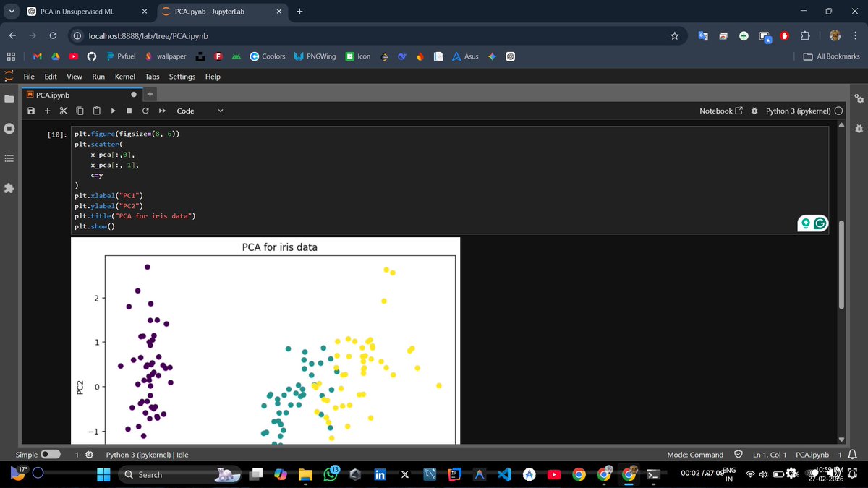The width and height of the screenshot is (868, 488).
Task: Open the GitHub bookmark icon
Action: coord(92,56)
